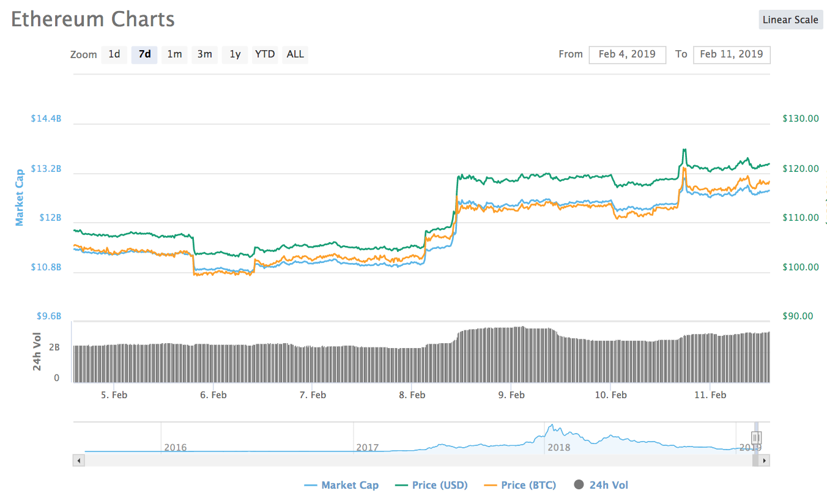Viewport: 827px width, 504px height.
Task: Click the navigator scrollbar left arrow
Action: pos(78,460)
